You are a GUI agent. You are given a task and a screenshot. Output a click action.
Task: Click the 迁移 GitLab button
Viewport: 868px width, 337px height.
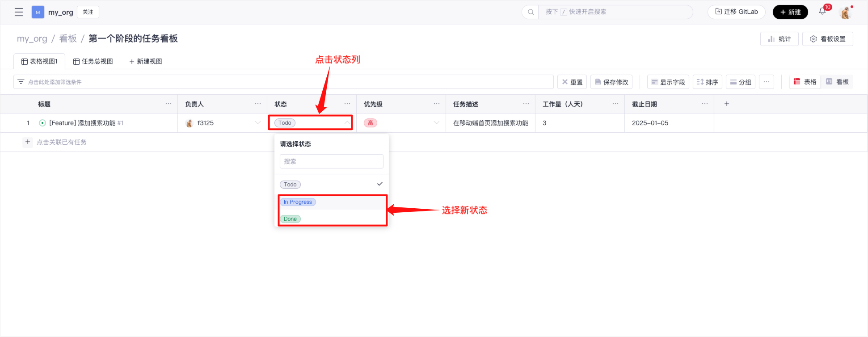[736, 12]
